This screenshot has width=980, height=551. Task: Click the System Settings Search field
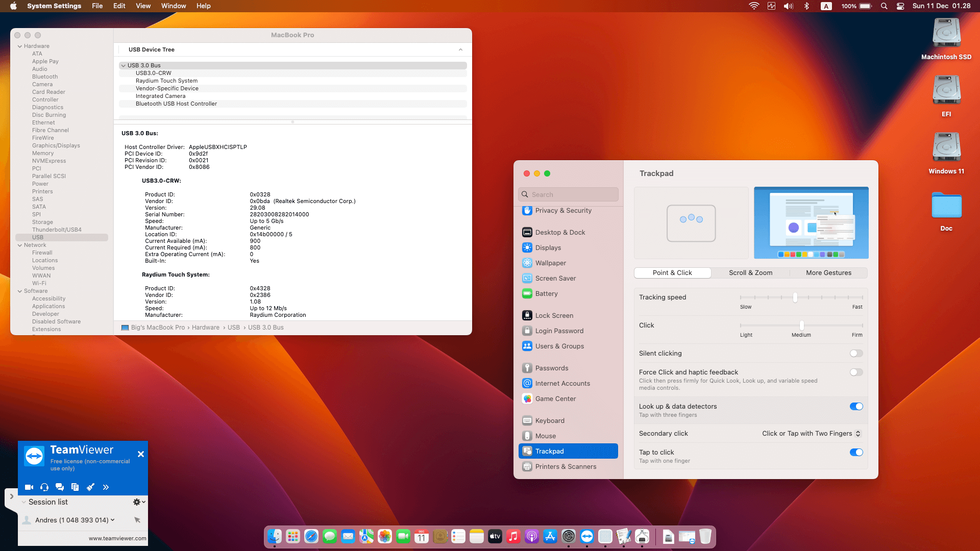(x=568, y=194)
